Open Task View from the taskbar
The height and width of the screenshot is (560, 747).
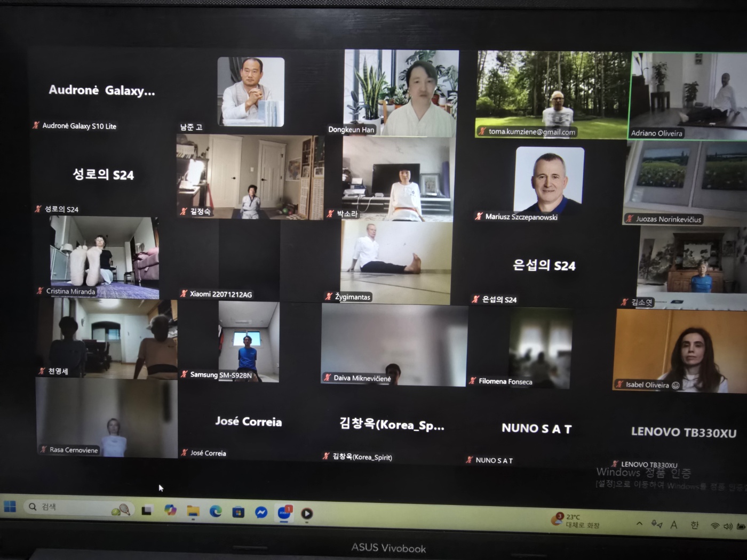pos(147,510)
